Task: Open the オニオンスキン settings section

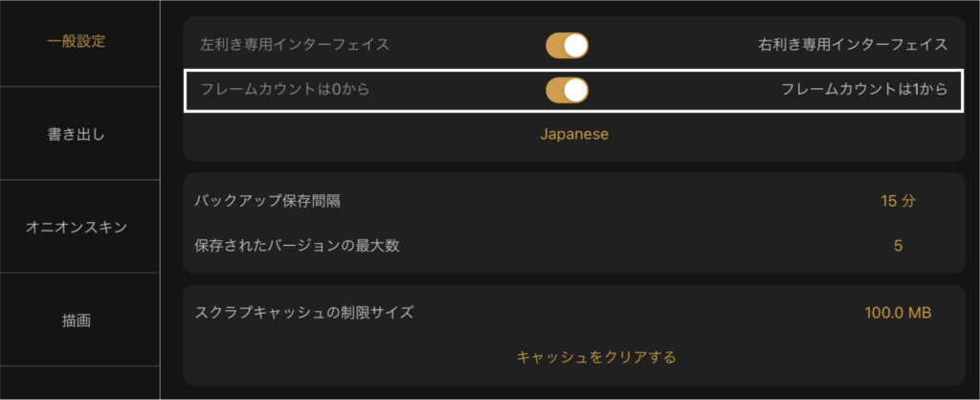Action: coord(77,227)
